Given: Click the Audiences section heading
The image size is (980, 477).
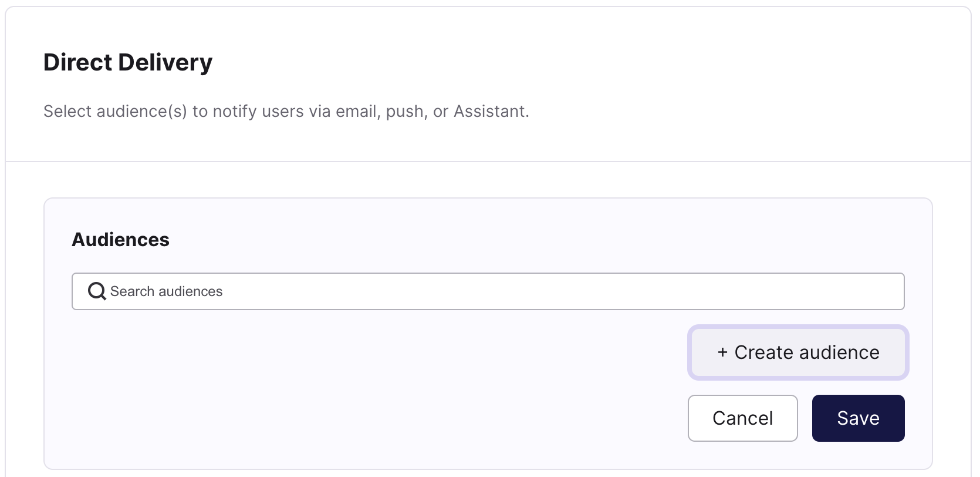Looking at the screenshot, I should pyautogui.click(x=120, y=239).
